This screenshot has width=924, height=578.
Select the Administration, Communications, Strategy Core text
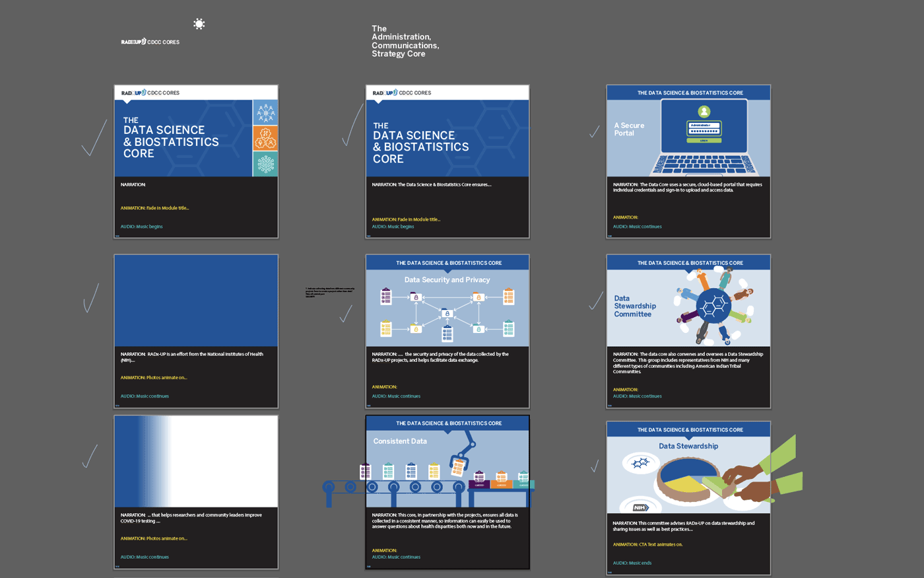coord(405,41)
